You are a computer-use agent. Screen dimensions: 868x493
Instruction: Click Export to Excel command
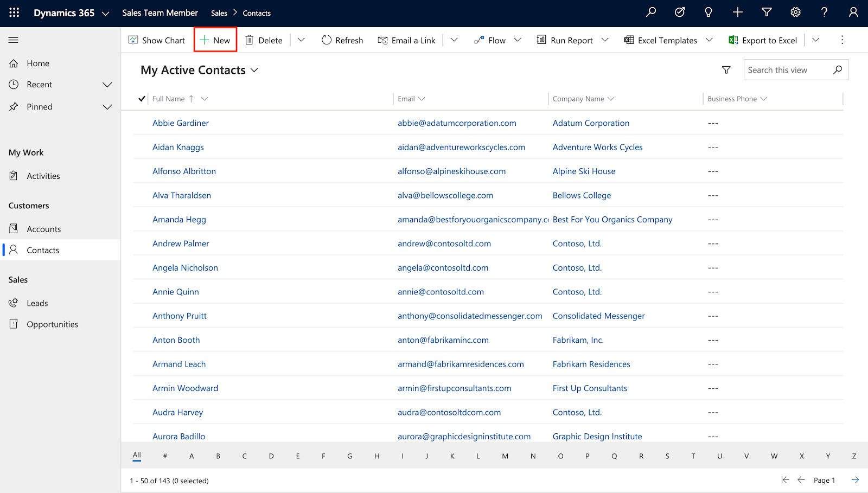point(763,40)
